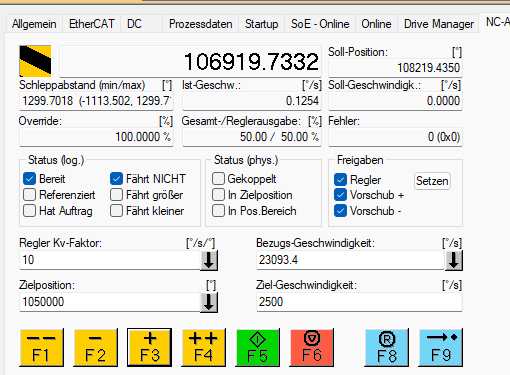
Task: Open the Online tab
Action: 376,24
